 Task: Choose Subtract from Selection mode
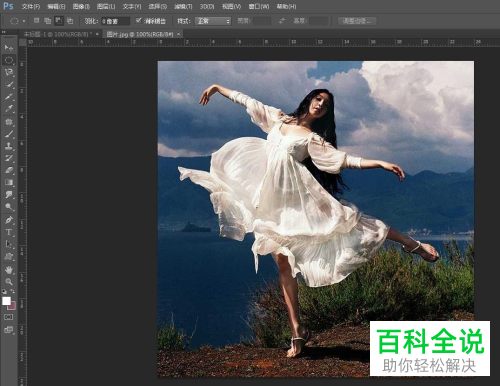pos(59,21)
